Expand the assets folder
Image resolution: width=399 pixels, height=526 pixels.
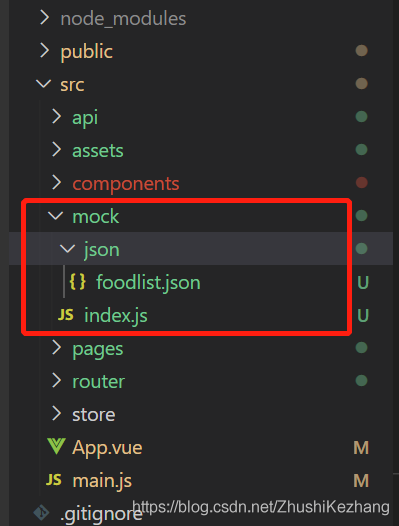(98, 151)
